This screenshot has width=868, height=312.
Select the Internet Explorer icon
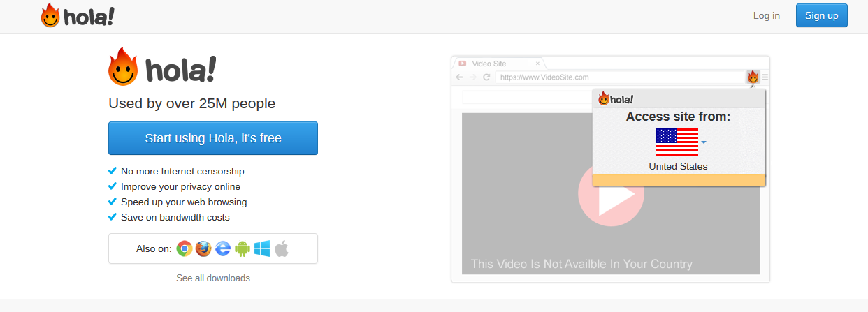point(223,248)
